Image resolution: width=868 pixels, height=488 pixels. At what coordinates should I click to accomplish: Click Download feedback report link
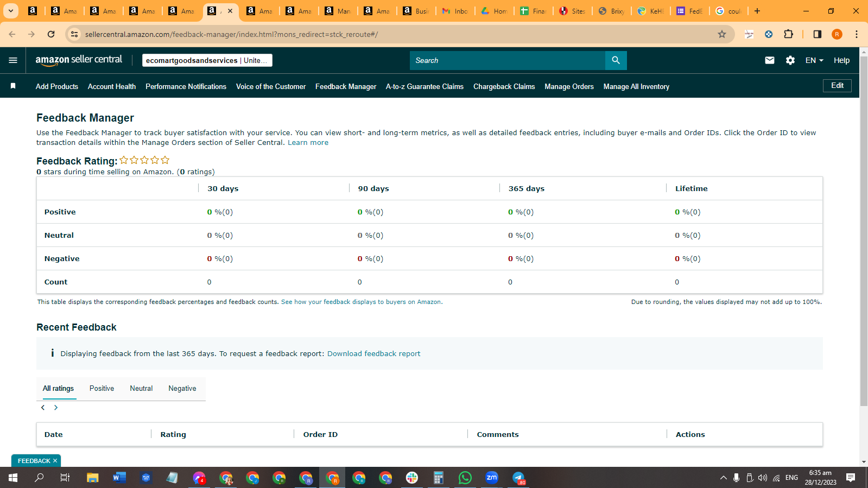coord(373,354)
